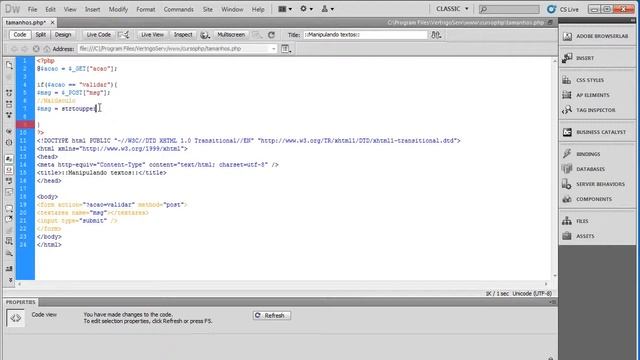Open the file management icon next to Title

click(436, 35)
